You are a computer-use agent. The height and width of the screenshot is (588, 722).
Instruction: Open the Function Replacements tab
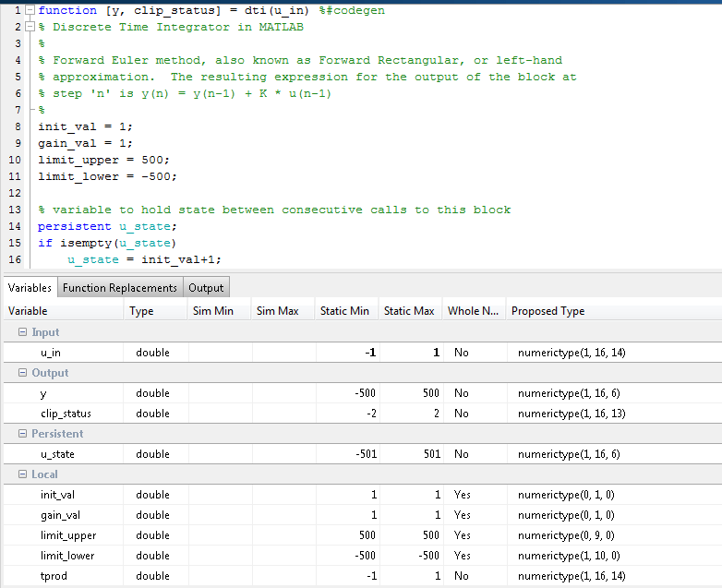[120, 288]
